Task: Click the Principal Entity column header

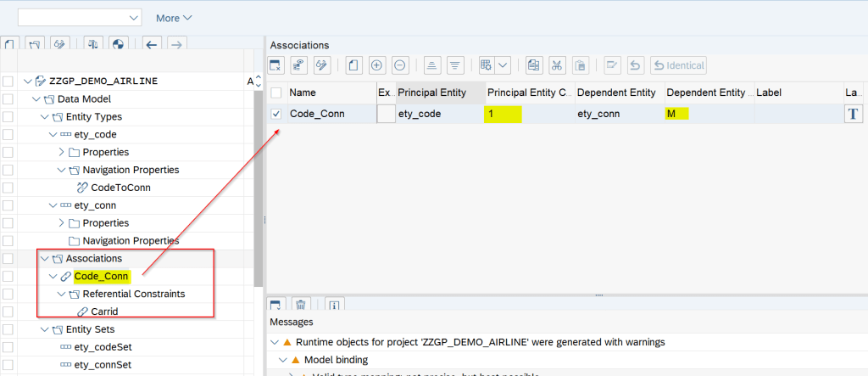Action: point(431,92)
